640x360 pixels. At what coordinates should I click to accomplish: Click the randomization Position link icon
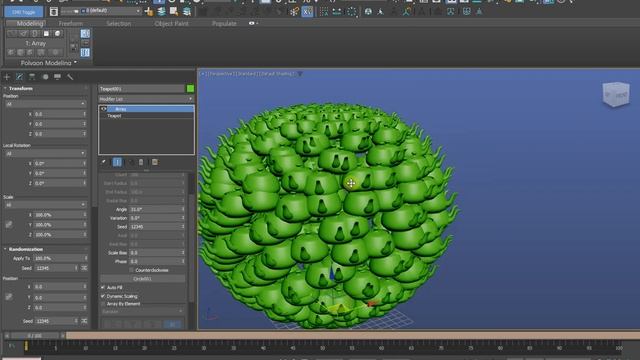coord(9,297)
